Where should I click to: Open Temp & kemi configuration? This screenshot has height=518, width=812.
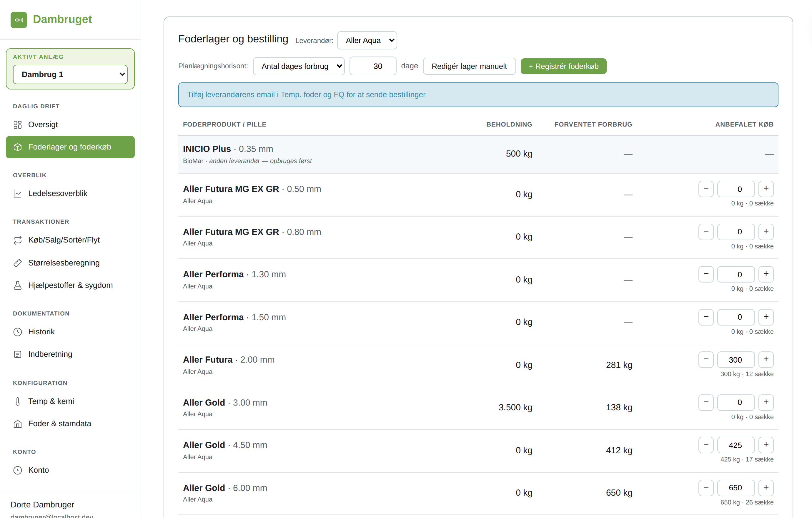[x=70, y=401]
